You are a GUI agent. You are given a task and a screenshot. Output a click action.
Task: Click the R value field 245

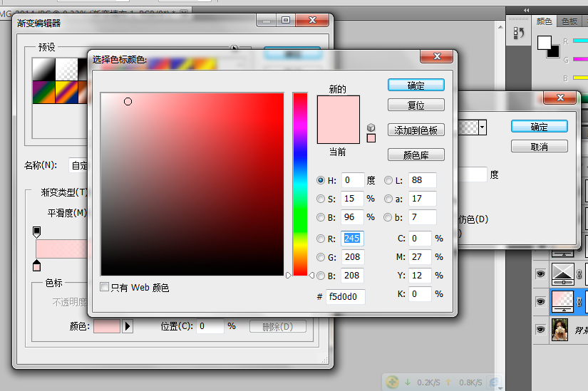[352, 239]
